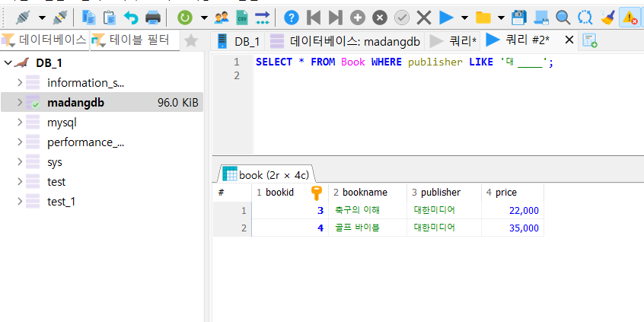
Task: Reformat SQL with the broom icon
Action: (x=607, y=18)
